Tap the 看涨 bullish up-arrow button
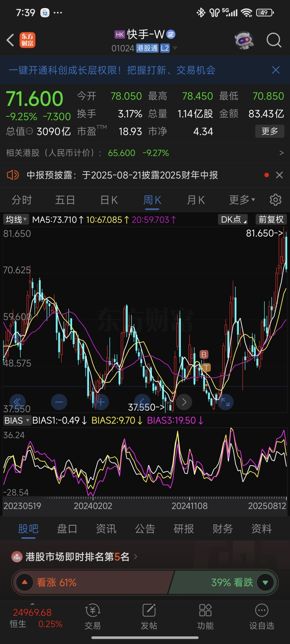The height and width of the screenshot is (644, 290). 25,582
